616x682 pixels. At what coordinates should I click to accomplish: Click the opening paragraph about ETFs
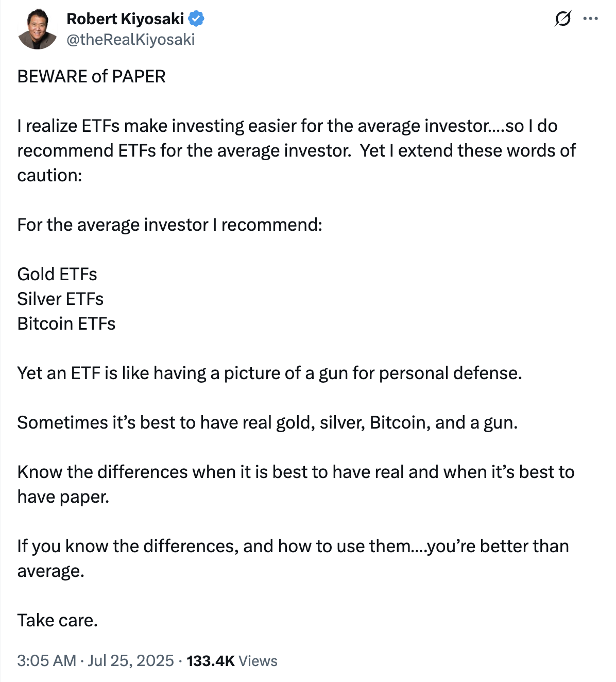coord(288,150)
